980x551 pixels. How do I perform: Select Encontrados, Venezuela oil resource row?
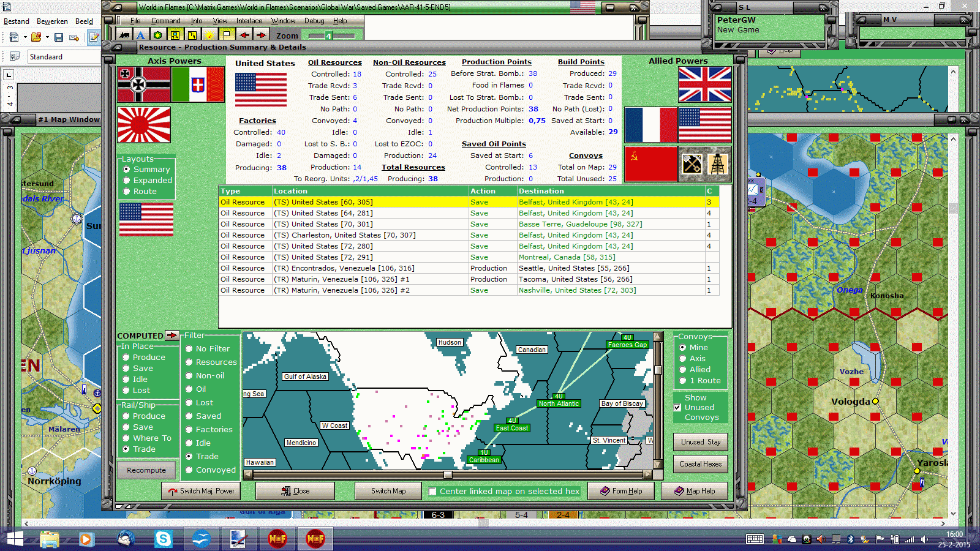click(x=469, y=268)
